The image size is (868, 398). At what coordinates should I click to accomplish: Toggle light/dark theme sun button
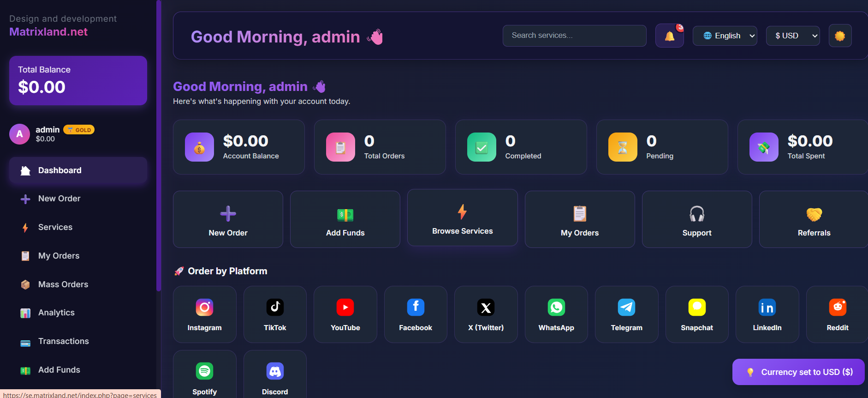[839, 36]
